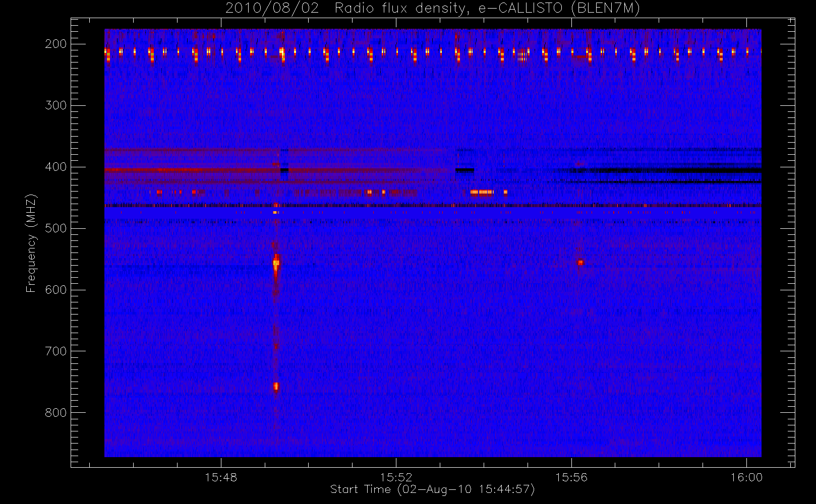Click the '200' frequency axis label
The width and height of the screenshot is (816, 504).
55,44
